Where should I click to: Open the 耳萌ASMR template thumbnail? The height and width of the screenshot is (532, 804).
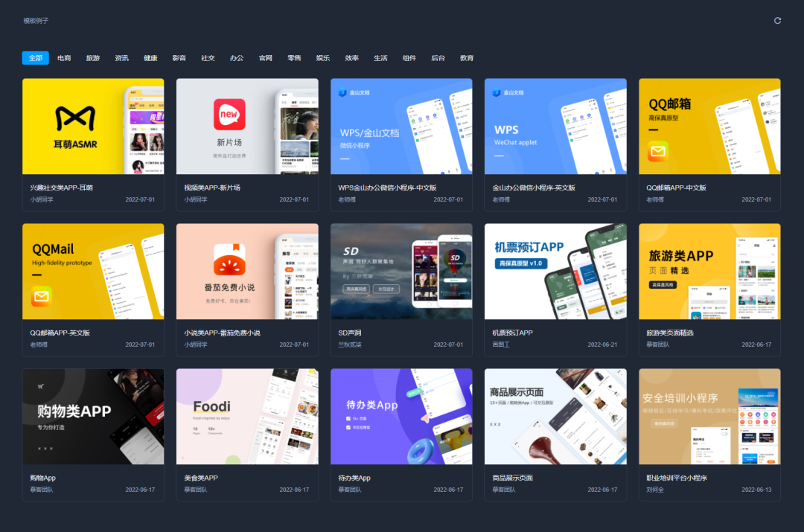click(x=93, y=126)
